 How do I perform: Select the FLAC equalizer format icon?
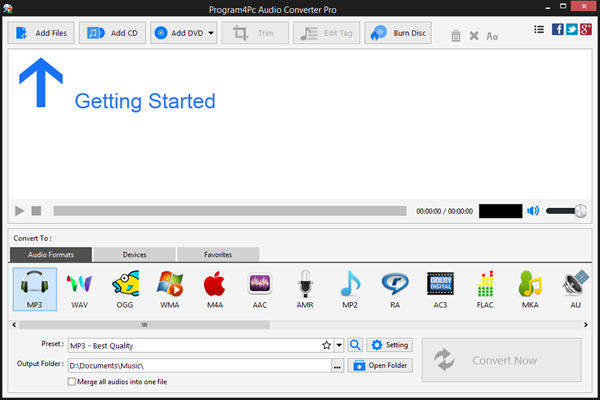(x=485, y=289)
